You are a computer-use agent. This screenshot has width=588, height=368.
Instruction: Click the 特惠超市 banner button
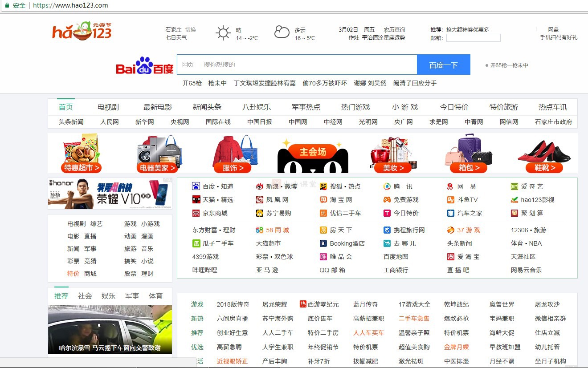point(82,168)
